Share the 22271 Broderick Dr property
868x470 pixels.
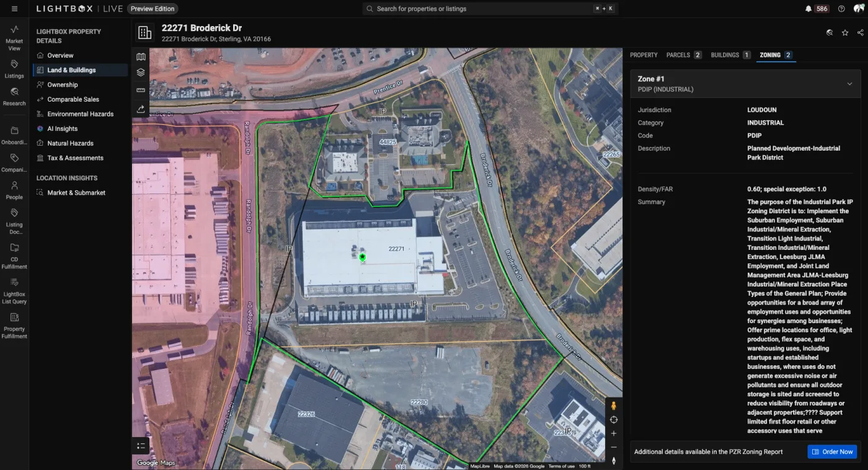[861, 33]
